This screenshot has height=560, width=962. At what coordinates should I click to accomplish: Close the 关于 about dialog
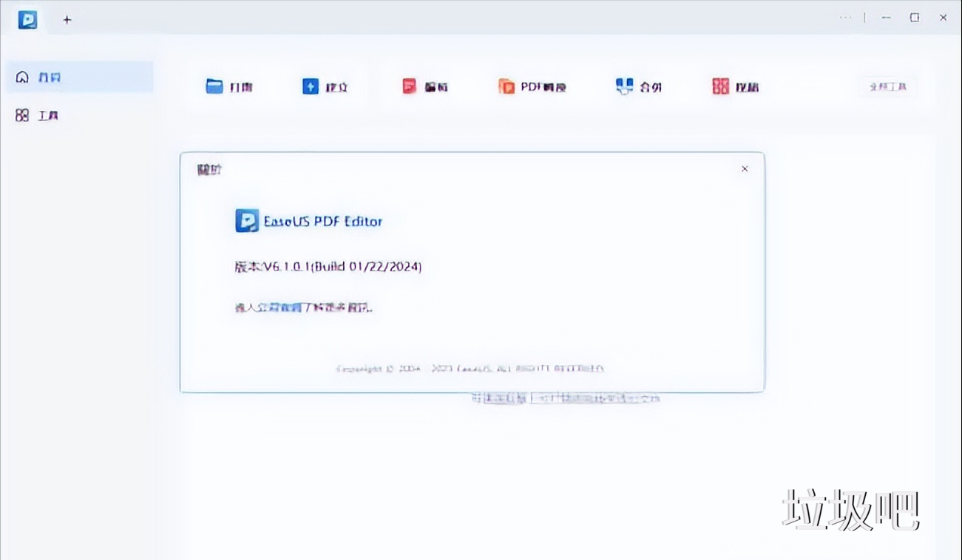tap(745, 168)
